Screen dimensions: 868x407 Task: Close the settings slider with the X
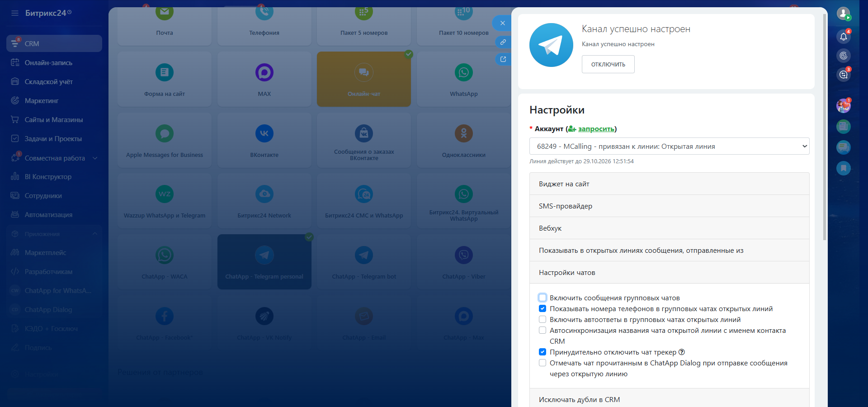click(502, 23)
